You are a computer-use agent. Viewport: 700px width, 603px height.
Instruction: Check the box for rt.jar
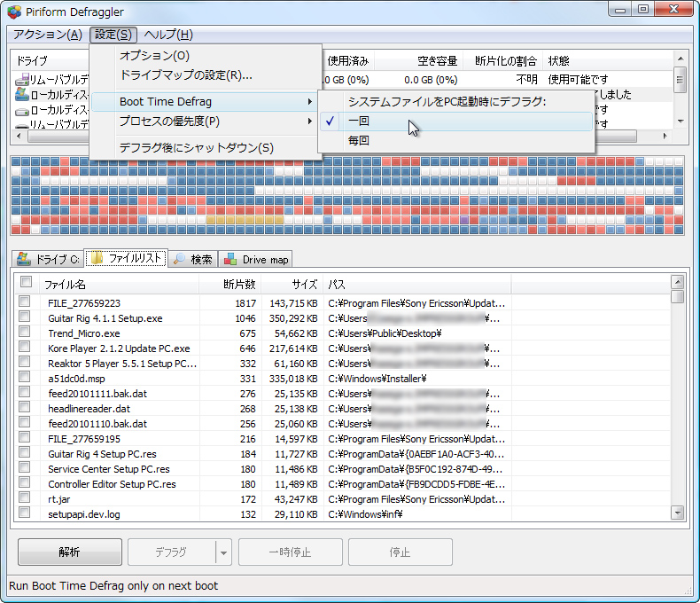click(x=25, y=497)
